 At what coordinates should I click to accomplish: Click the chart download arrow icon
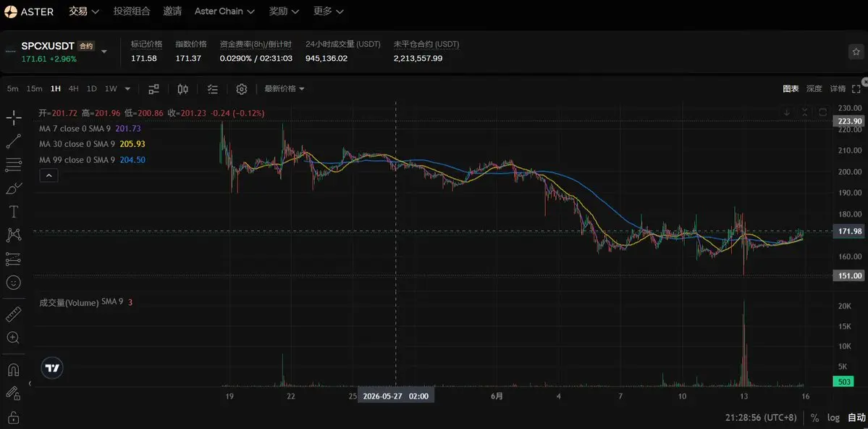[787, 112]
